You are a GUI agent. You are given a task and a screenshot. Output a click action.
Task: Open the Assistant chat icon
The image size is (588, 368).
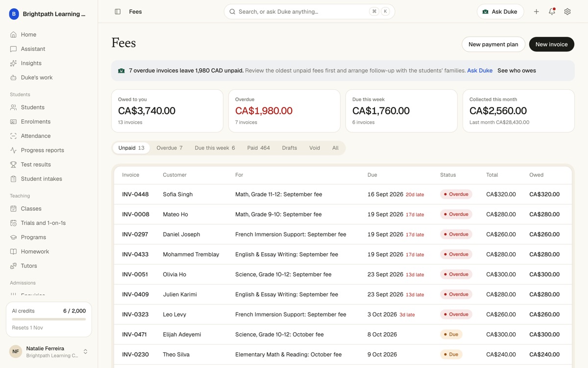pyautogui.click(x=13, y=49)
